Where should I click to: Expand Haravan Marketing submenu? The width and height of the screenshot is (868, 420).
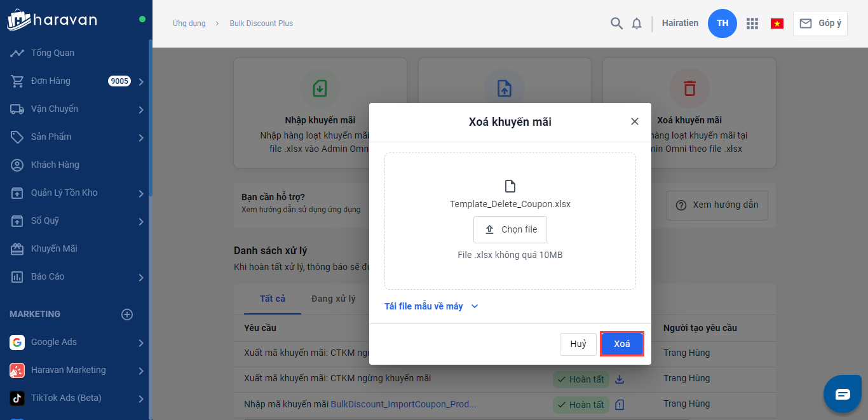141,371
